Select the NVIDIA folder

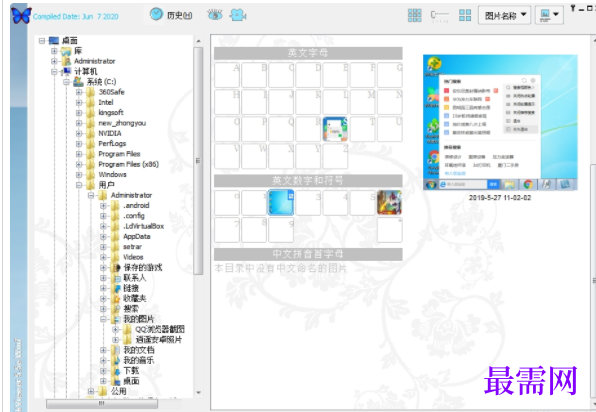click(x=110, y=133)
